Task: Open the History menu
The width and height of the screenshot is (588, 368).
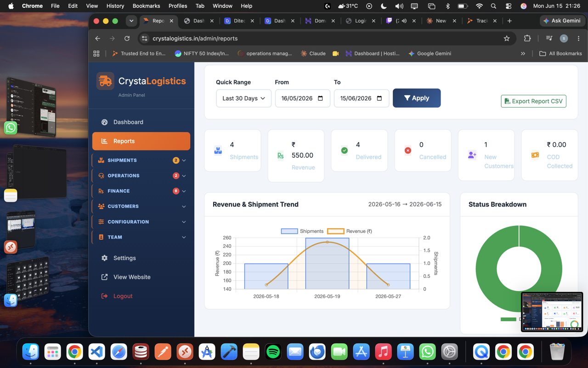Action: click(x=115, y=6)
